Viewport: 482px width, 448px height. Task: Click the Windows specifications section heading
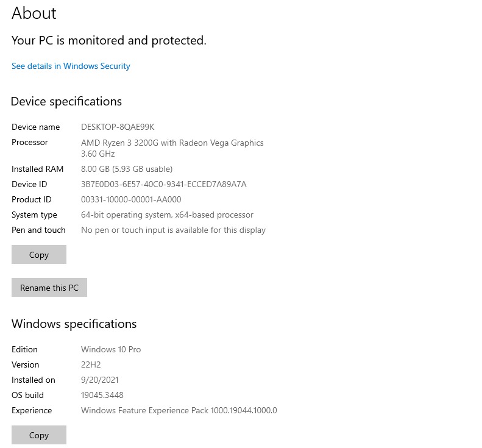74,324
